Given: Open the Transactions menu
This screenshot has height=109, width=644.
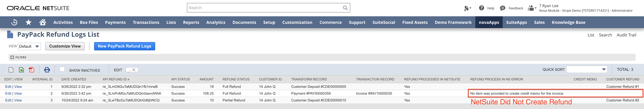Looking at the screenshot, I should pyautogui.click(x=146, y=22).
